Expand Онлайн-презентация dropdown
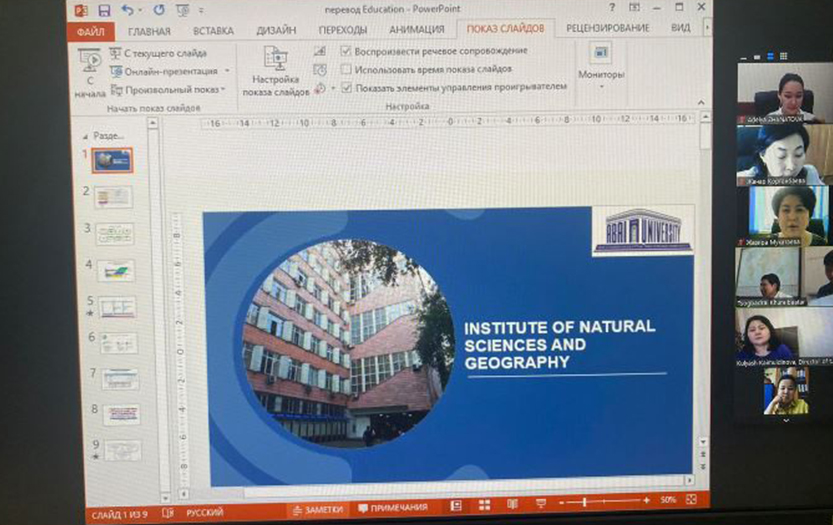This screenshot has width=833, height=525. point(227,71)
